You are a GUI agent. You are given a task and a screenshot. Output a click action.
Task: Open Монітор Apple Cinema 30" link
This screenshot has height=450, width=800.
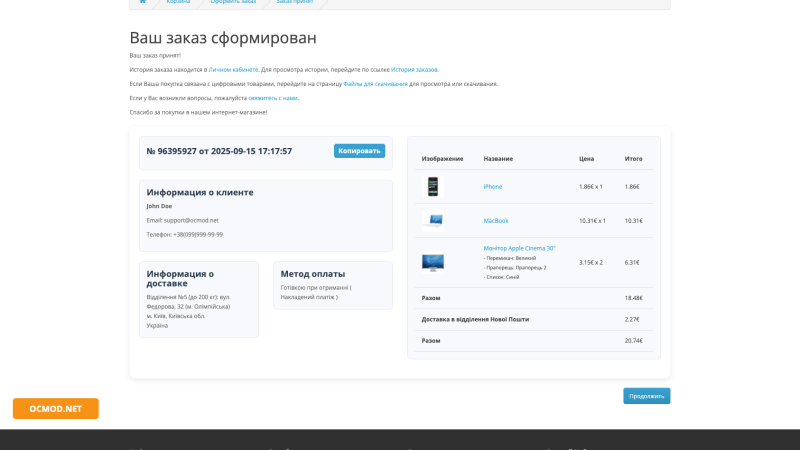pyautogui.click(x=519, y=248)
